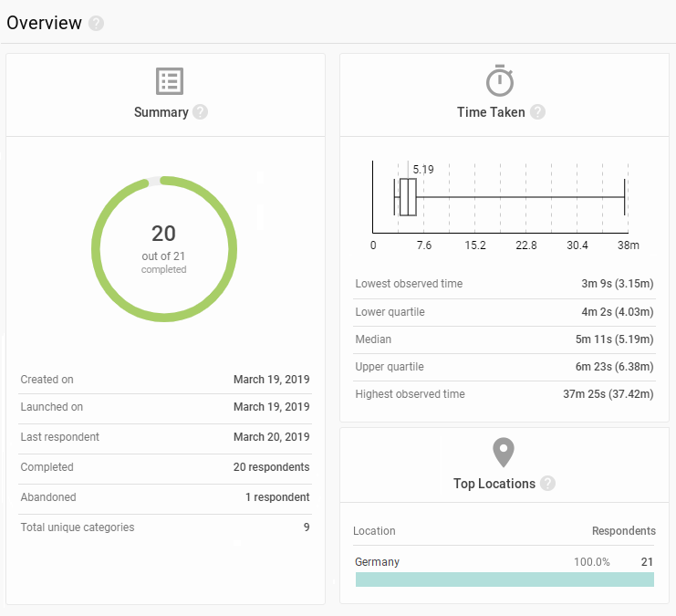676x616 pixels.
Task: Click the Top Locations map pin icon
Action: coord(504,453)
